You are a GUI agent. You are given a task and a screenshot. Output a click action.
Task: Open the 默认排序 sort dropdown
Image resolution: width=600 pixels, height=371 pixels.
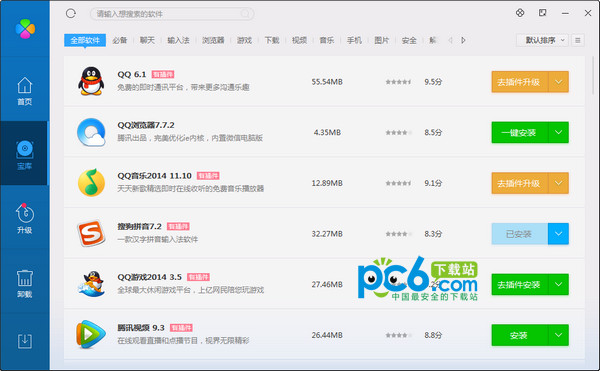(x=542, y=40)
